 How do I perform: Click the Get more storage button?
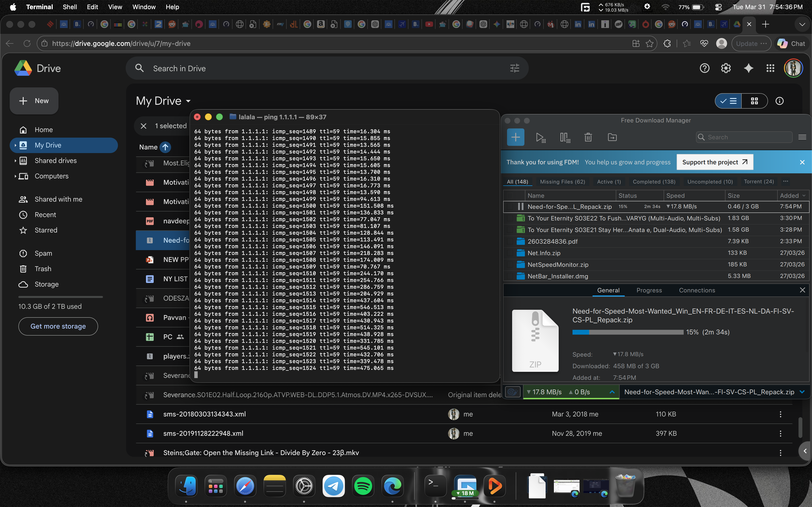58,326
